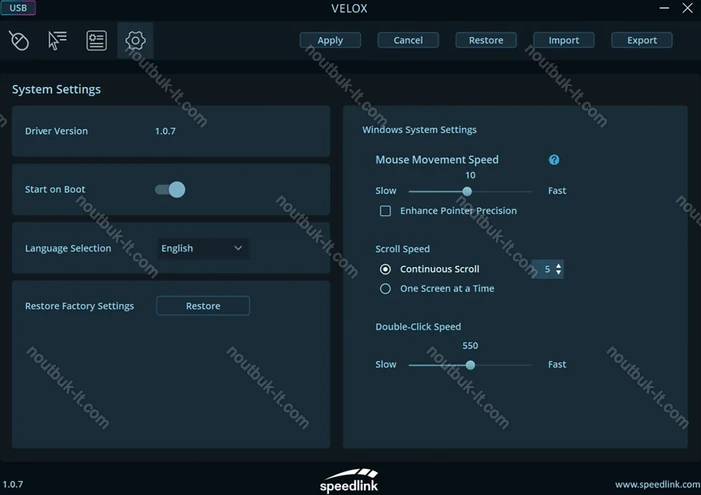Click the Import button
Screen dimensions: 701x495
[x=564, y=41]
